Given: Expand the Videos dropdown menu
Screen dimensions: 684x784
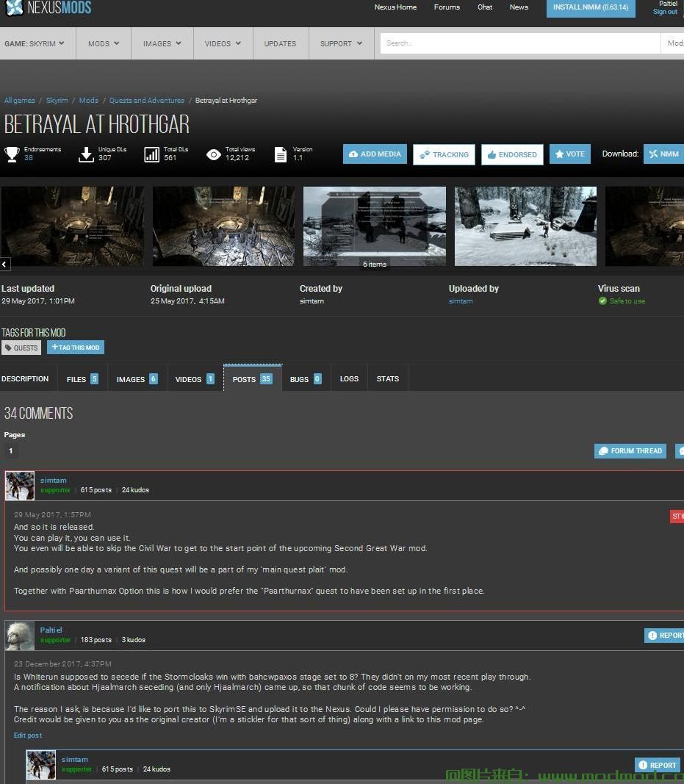Looking at the screenshot, I should 223,43.
